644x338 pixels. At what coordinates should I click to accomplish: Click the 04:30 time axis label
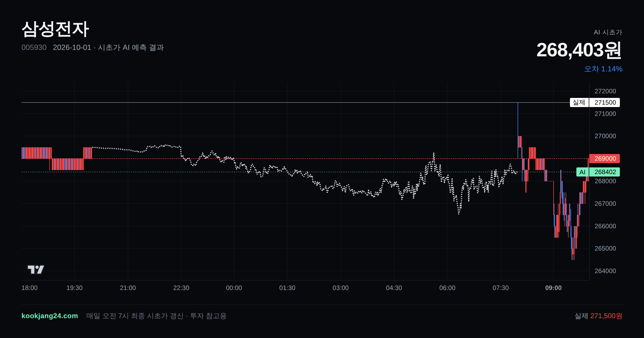[394, 288]
